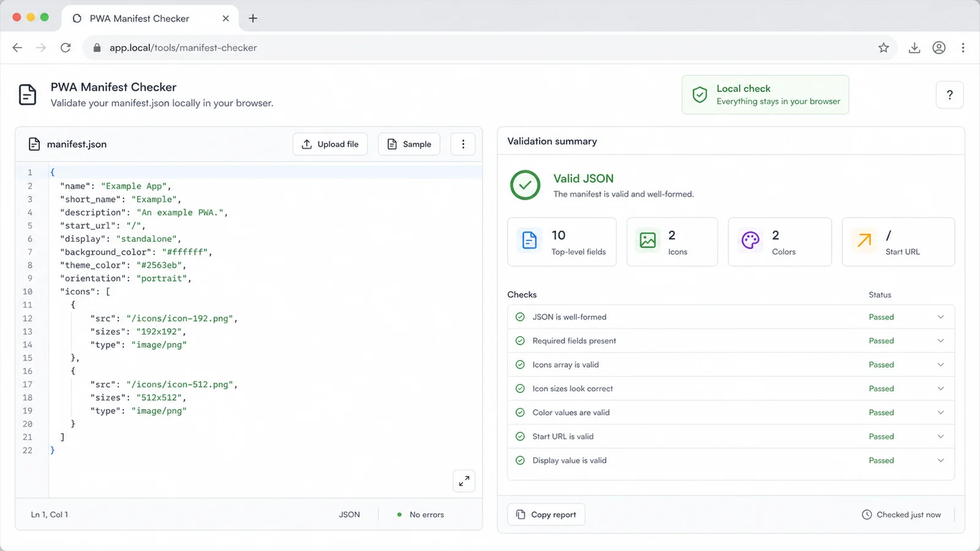
Task: Click JSON is well-formed check icon
Action: pyautogui.click(x=520, y=317)
